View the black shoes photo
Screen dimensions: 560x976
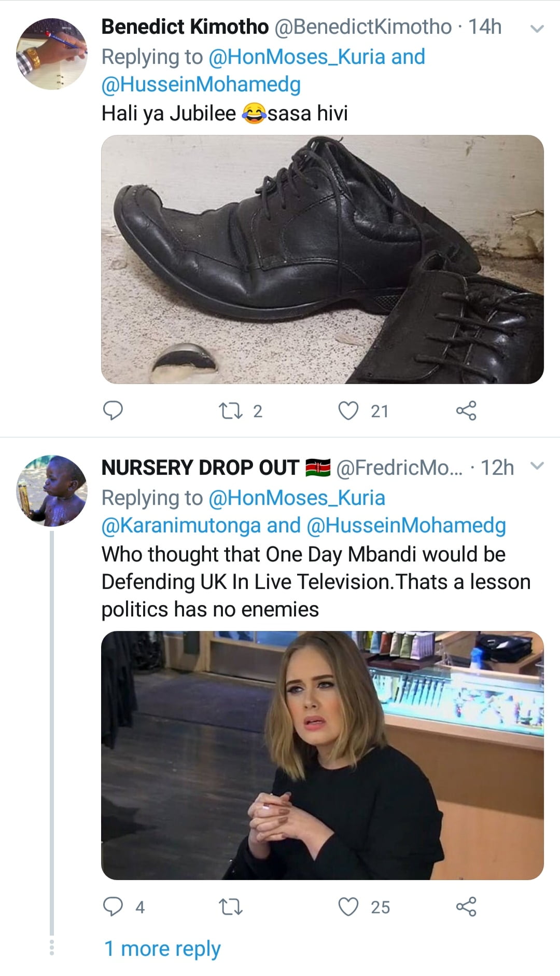click(x=322, y=259)
